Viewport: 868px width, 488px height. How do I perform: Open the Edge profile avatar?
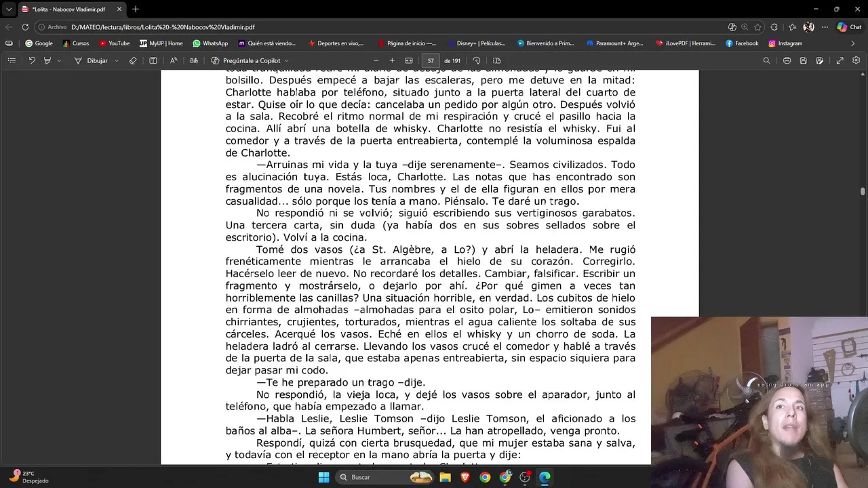pos(808,27)
